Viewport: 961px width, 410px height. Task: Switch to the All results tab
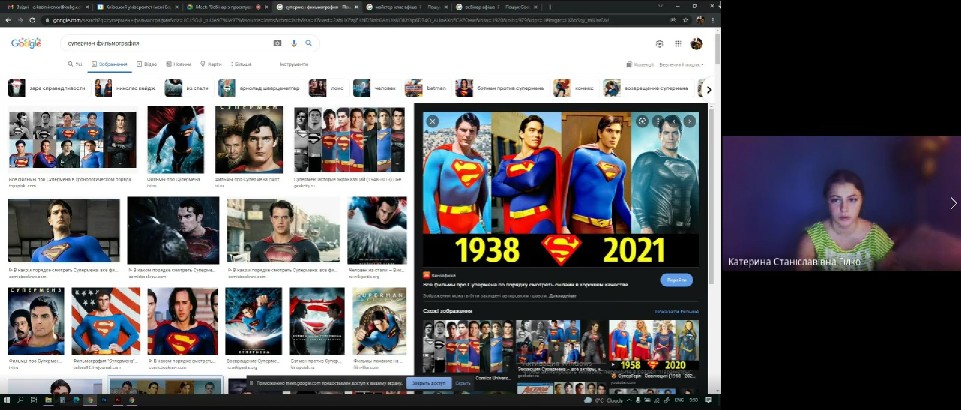tap(75, 64)
